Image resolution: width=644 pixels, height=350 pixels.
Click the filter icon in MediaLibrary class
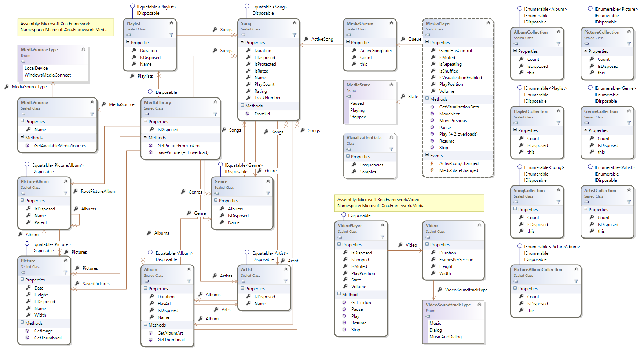[x=215, y=114]
